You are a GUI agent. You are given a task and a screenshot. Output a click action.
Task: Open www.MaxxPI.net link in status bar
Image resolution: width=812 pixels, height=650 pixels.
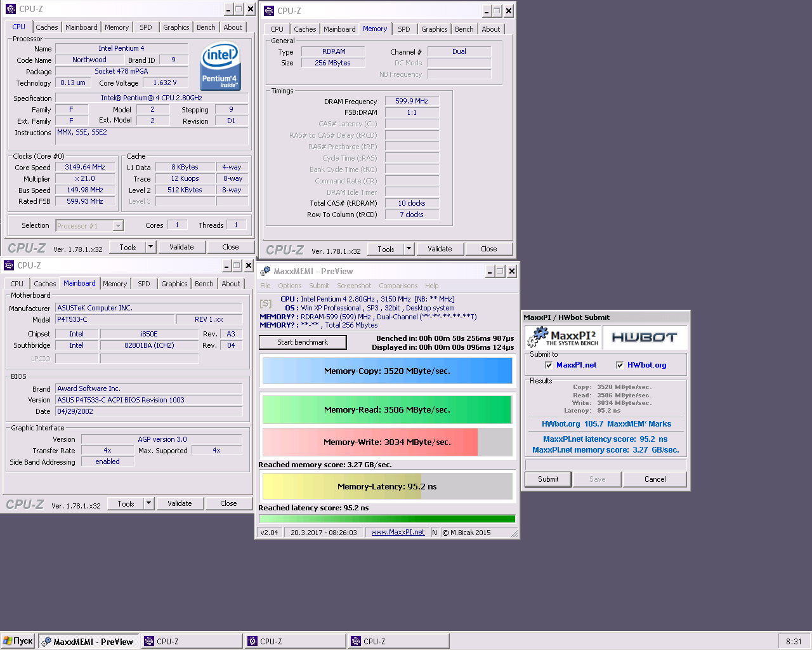[398, 532]
